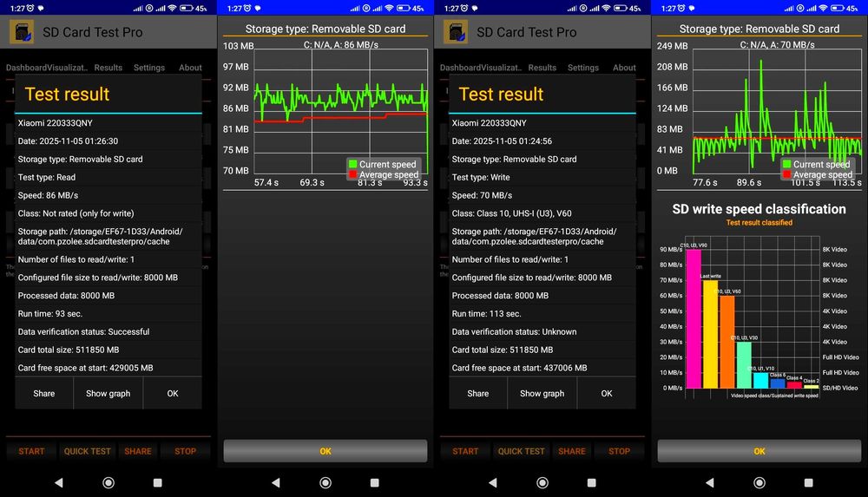Viewport: 868px width, 497px height.
Task: Tap the recents square below the Write test result screen
Action: [x=592, y=482]
